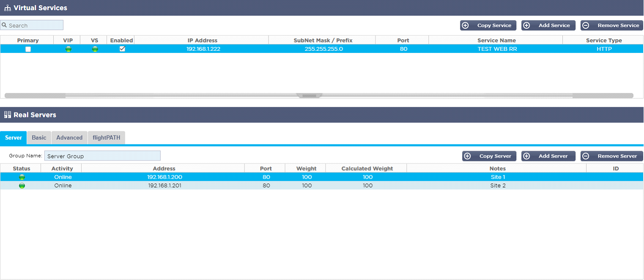Click the green VS status indicator

tap(95, 49)
